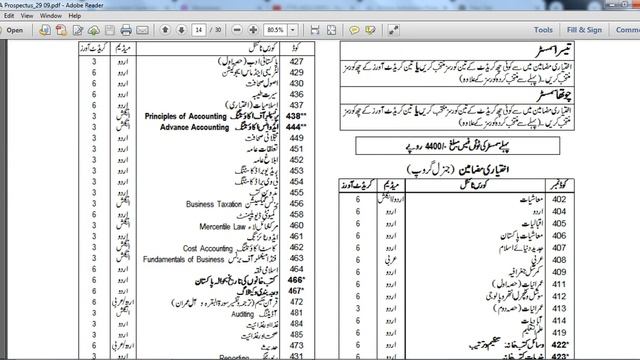Click the sign or edit document icon
This screenshot has width=640, height=360.
pyautogui.click(x=78, y=30)
